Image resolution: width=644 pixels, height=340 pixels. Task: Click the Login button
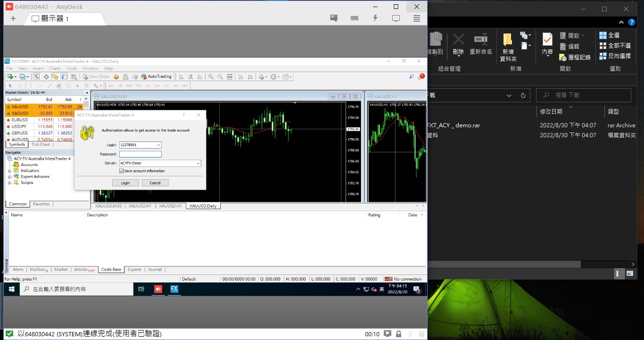[125, 183]
